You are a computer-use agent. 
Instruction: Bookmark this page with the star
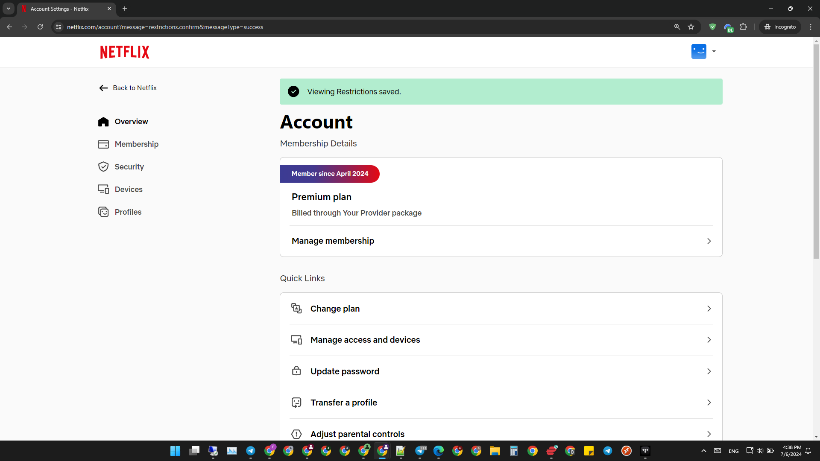[x=691, y=27]
